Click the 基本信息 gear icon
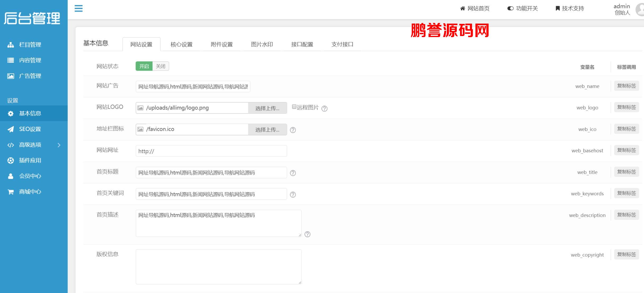Viewport: 644px width, 293px height. pyautogui.click(x=11, y=114)
